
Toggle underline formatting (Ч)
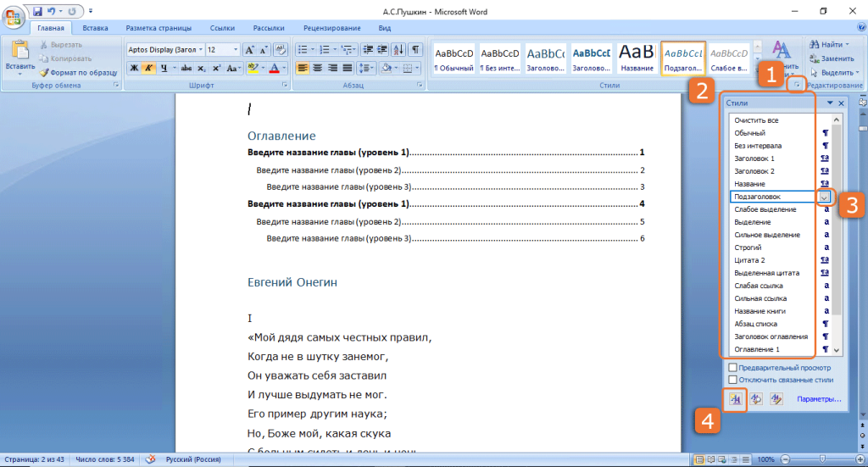(x=164, y=68)
